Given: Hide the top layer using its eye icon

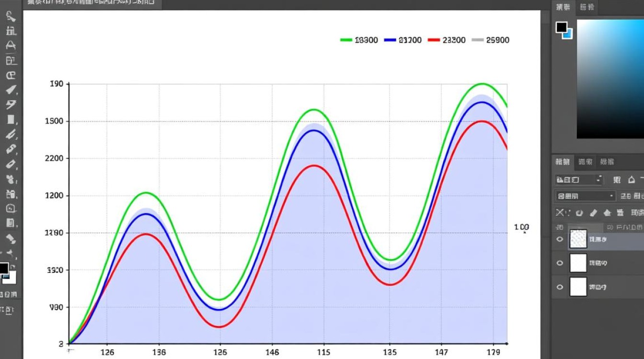Looking at the screenshot, I should pos(560,239).
